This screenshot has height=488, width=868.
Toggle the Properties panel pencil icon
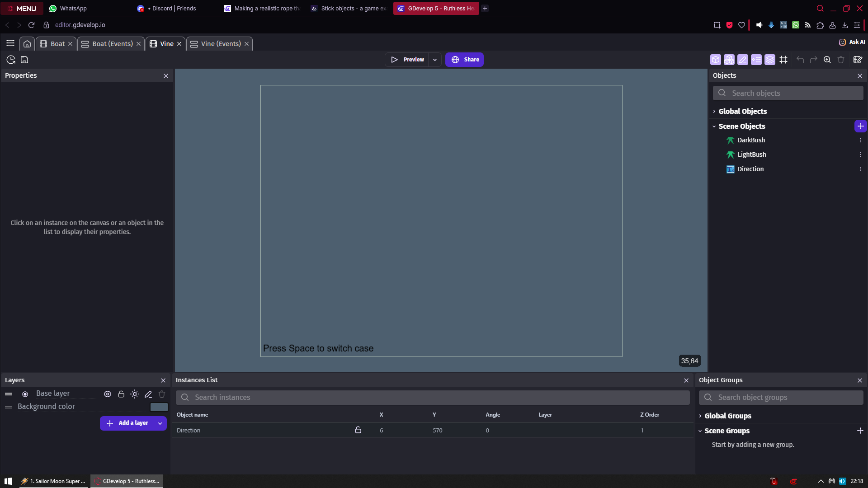pos(742,60)
